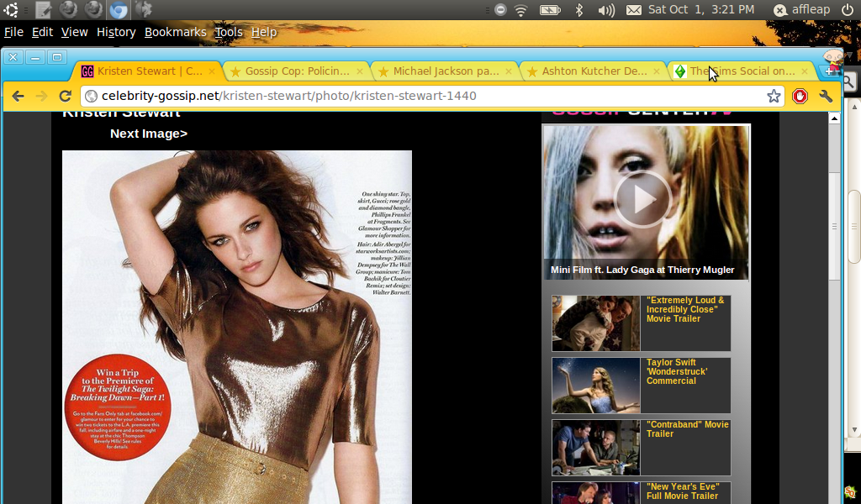Viewport: 861px width, 504px height.
Task: Close the Kristen Stewart tab
Action: tap(212, 71)
